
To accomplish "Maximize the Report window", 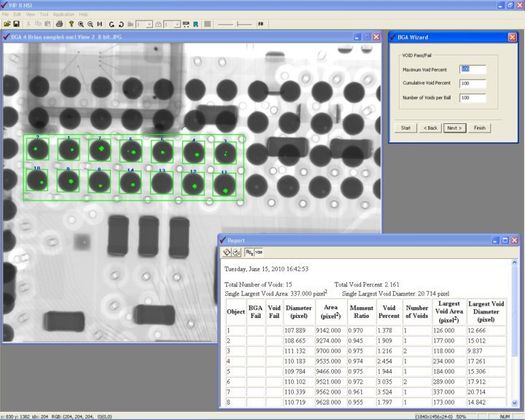I will [505, 240].
